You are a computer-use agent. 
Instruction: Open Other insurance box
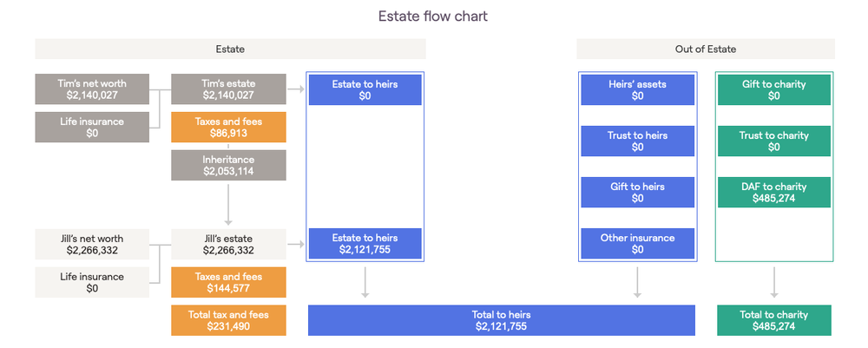(x=637, y=244)
